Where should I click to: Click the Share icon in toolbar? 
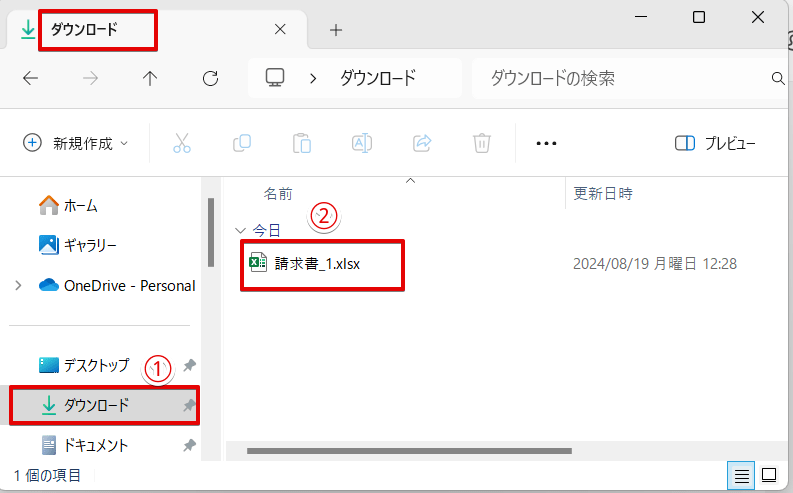point(422,143)
